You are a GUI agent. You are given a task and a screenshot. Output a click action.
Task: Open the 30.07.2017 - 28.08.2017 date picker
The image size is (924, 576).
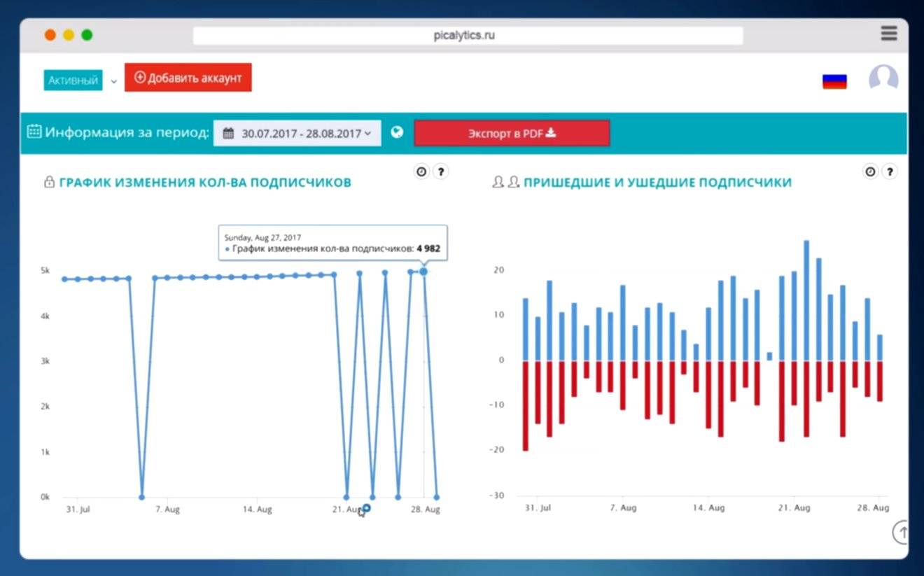pos(297,133)
